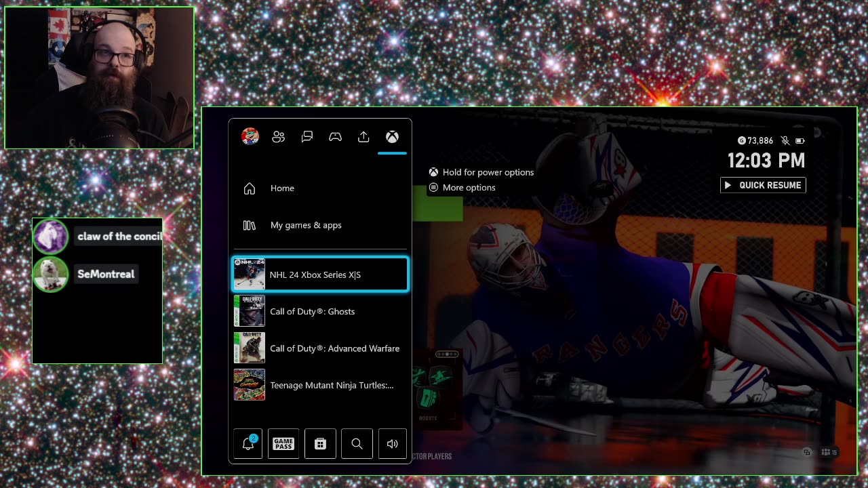
Task: Open Search magnifier button
Action: click(x=357, y=444)
